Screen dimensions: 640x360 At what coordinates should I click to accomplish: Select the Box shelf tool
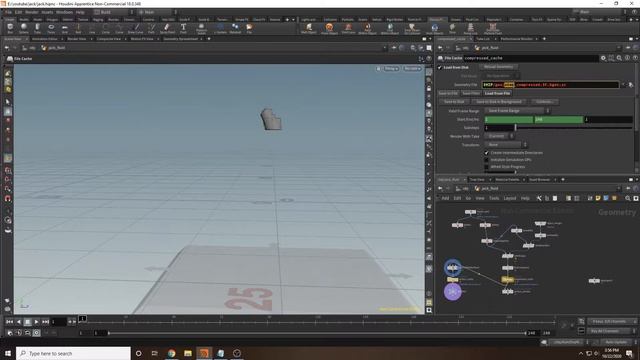(10, 28)
